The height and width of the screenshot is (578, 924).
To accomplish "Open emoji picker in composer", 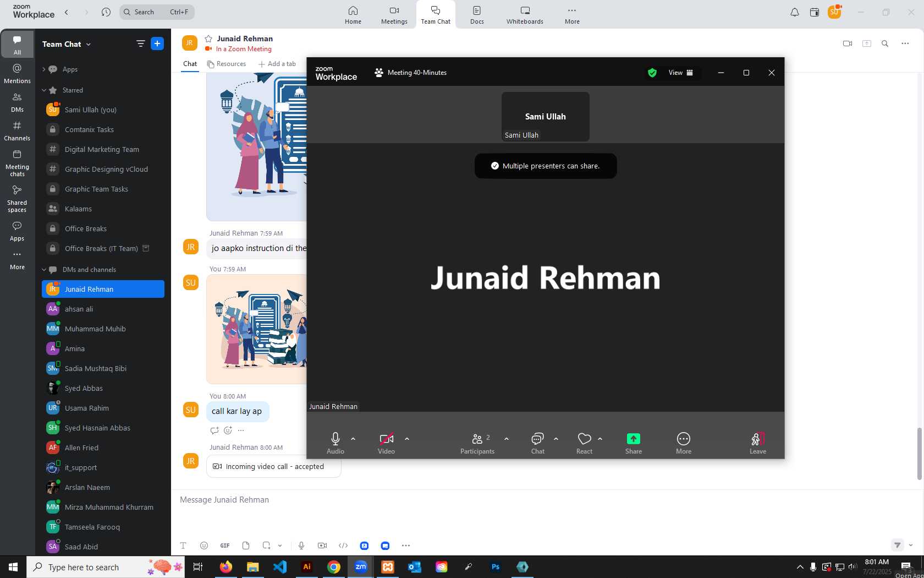I will (x=204, y=546).
